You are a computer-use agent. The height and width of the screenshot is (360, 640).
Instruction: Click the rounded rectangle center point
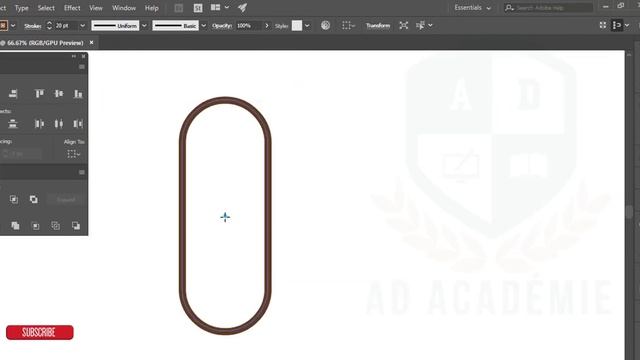(x=225, y=217)
